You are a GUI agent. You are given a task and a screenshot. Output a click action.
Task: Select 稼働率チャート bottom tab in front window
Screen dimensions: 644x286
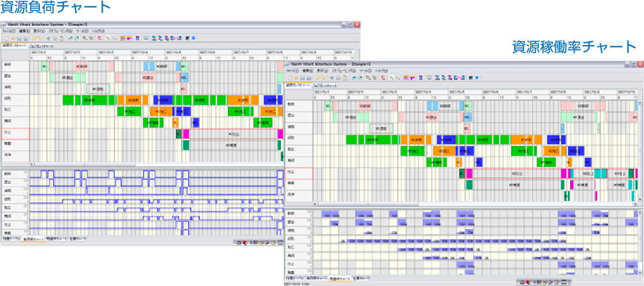(340, 278)
